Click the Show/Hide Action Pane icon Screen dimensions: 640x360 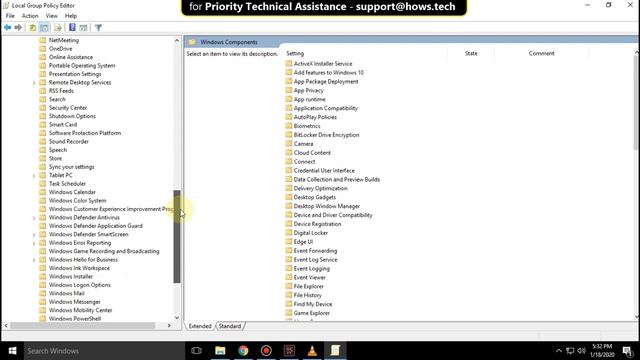coord(83,27)
